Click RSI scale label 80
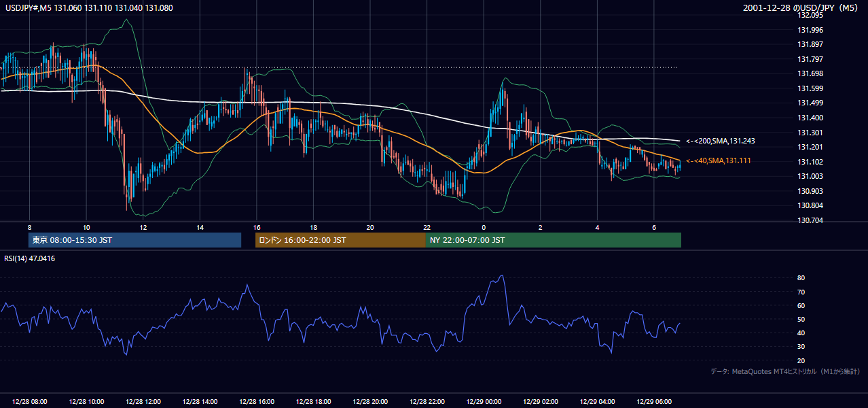868x408 pixels. pos(801,278)
